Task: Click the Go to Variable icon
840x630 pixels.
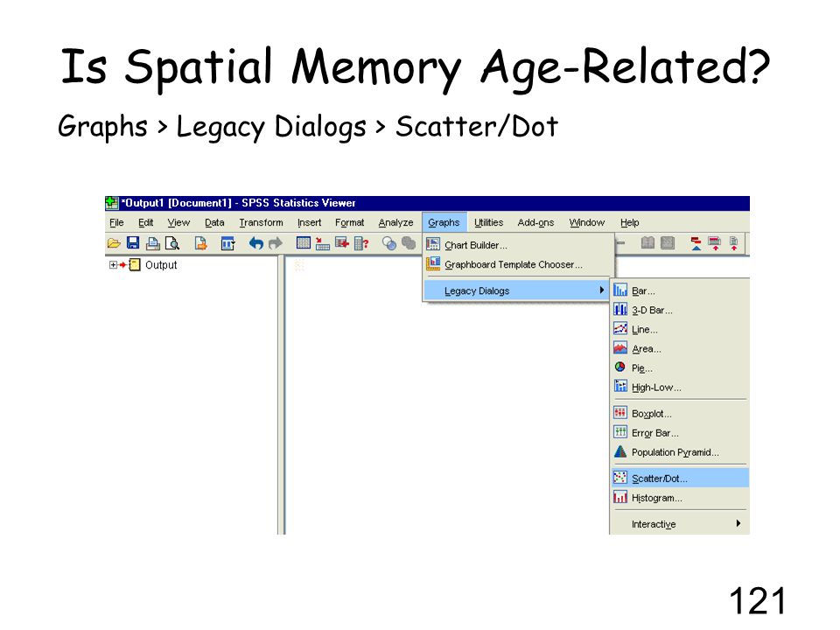Action: coord(342,243)
